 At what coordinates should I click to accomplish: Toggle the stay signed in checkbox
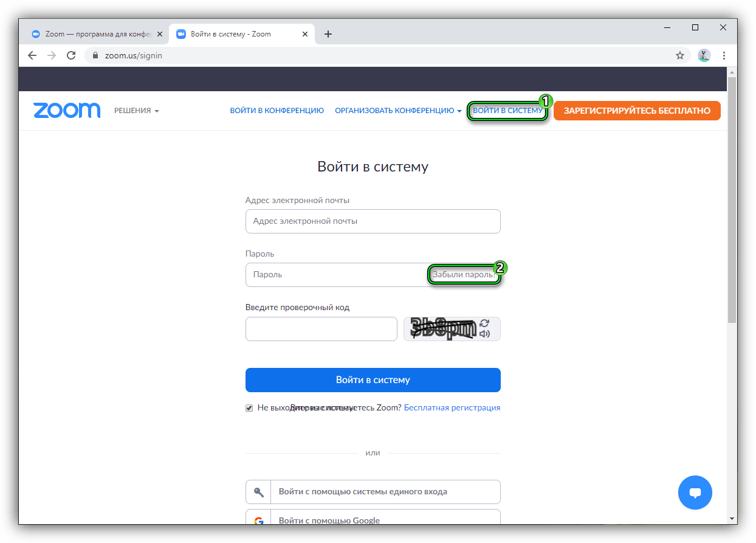tap(249, 408)
